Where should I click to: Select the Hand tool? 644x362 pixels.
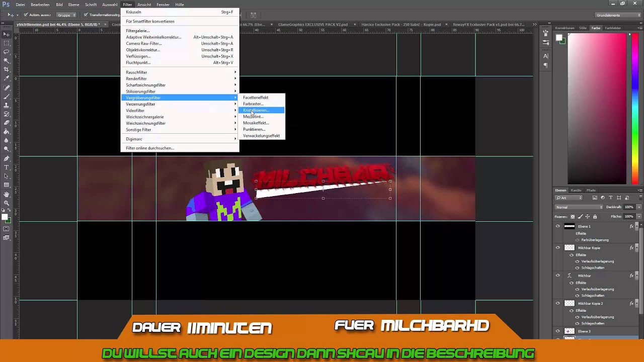click(x=6, y=194)
